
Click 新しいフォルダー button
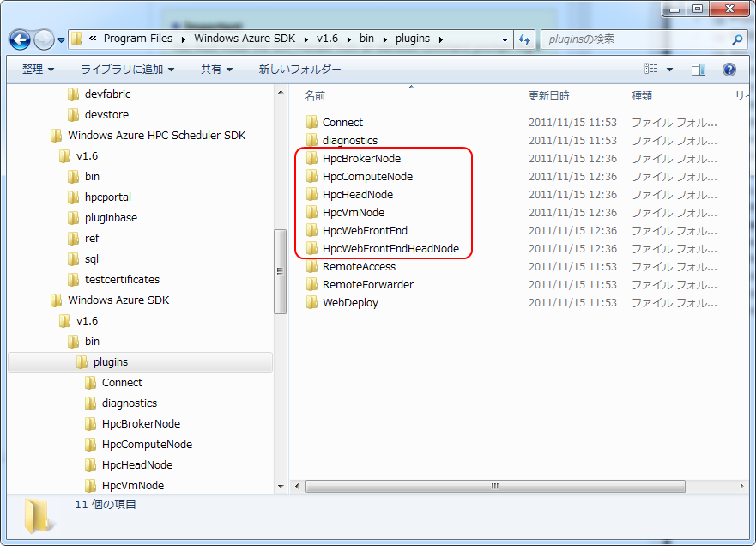click(x=299, y=70)
